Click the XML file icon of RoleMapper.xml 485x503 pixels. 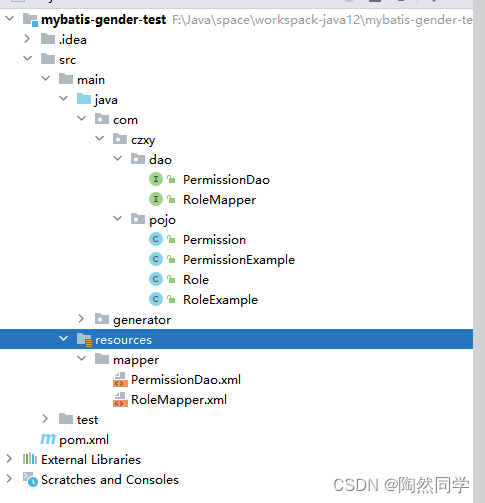[x=120, y=400]
